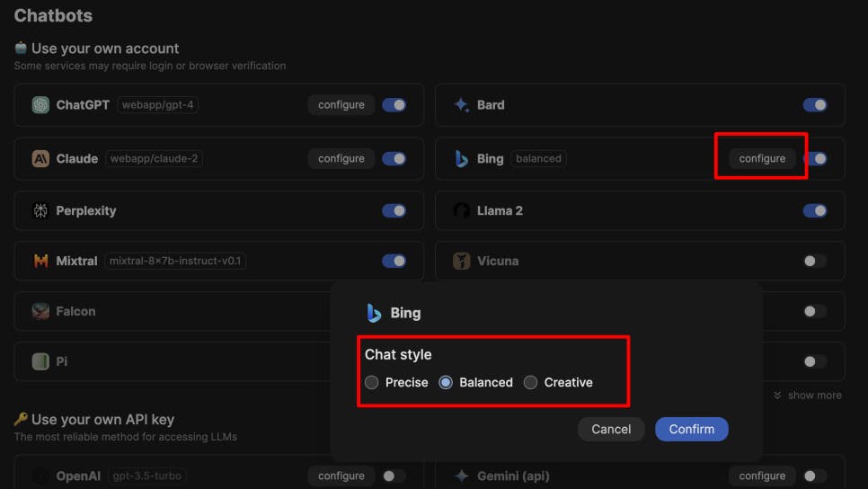The height and width of the screenshot is (489, 868).
Task: Enable the Vicuna toggle
Action: [x=815, y=261]
